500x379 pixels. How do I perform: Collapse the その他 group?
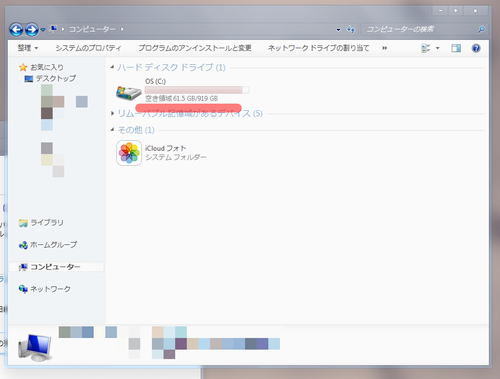112,129
